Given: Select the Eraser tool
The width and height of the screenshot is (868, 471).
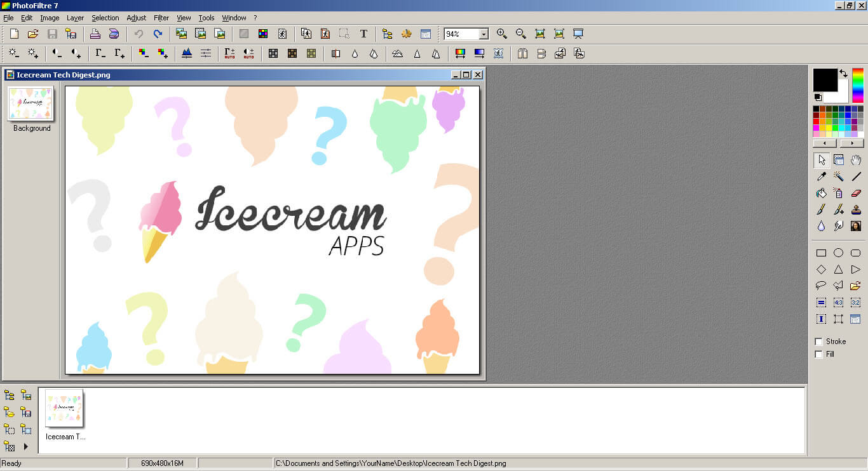Looking at the screenshot, I should (856, 193).
